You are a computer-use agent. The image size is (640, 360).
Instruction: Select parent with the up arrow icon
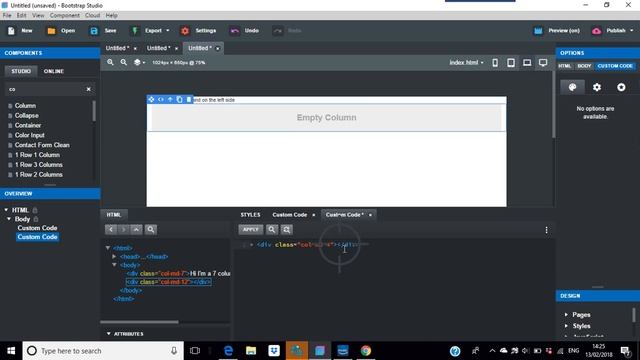click(x=170, y=100)
